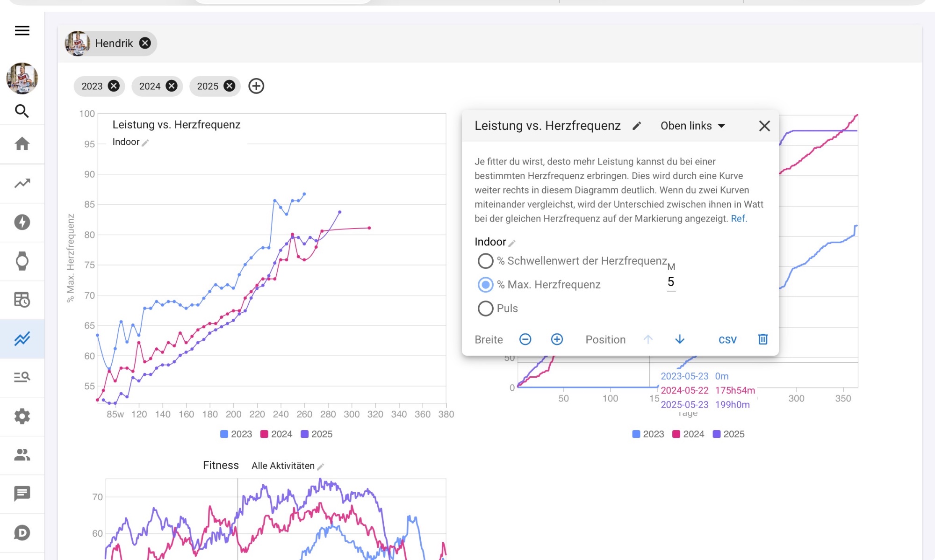Open the Oben links position dropdown

pos(692,126)
